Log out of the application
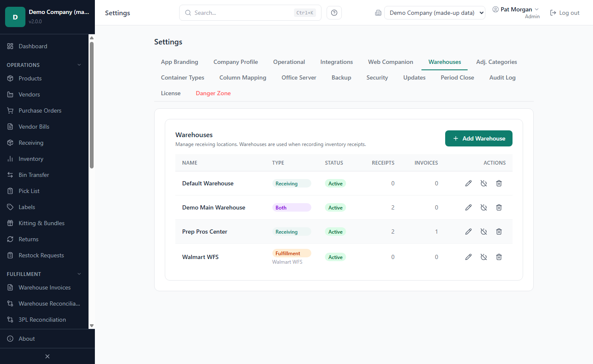 tap(565, 13)
